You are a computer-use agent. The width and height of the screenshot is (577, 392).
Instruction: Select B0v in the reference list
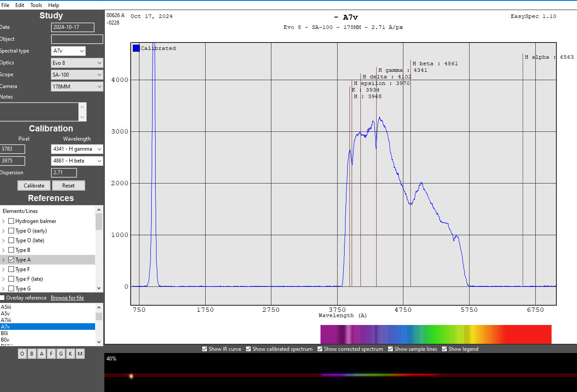(47, 340)
